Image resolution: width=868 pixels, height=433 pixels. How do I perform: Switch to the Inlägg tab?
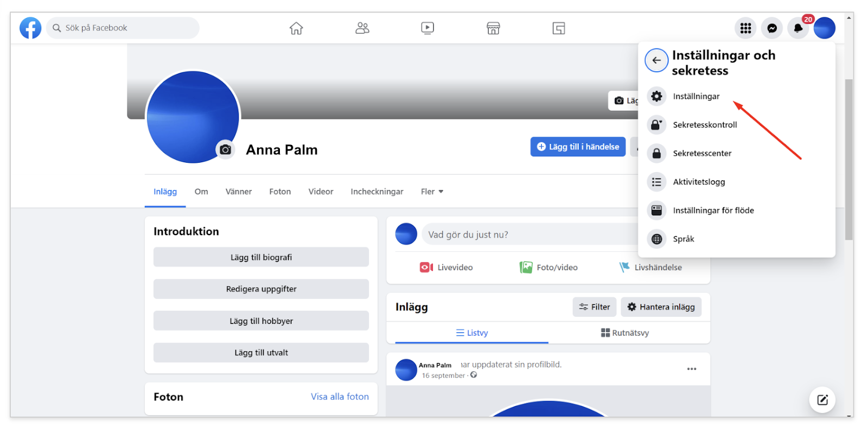[165, 192]
